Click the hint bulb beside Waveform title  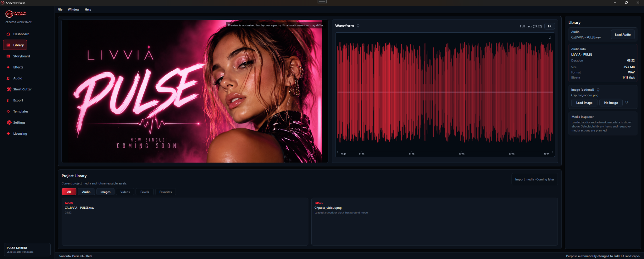pyautogui.click(x=358, y=26)
